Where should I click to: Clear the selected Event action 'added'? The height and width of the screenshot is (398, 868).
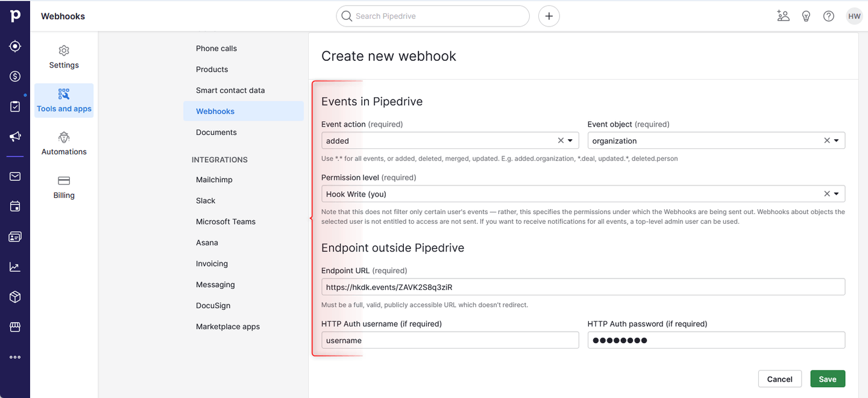(560, 140)
